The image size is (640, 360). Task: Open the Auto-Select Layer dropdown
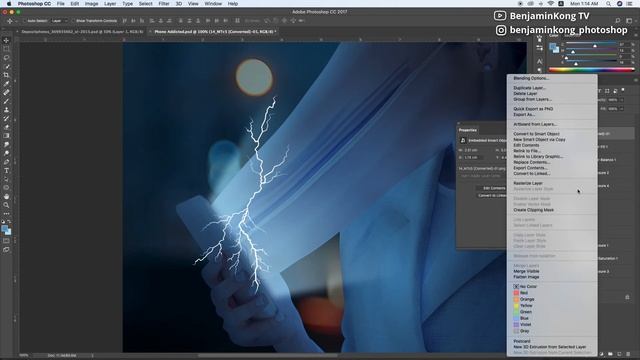click(x=60, y=20)
